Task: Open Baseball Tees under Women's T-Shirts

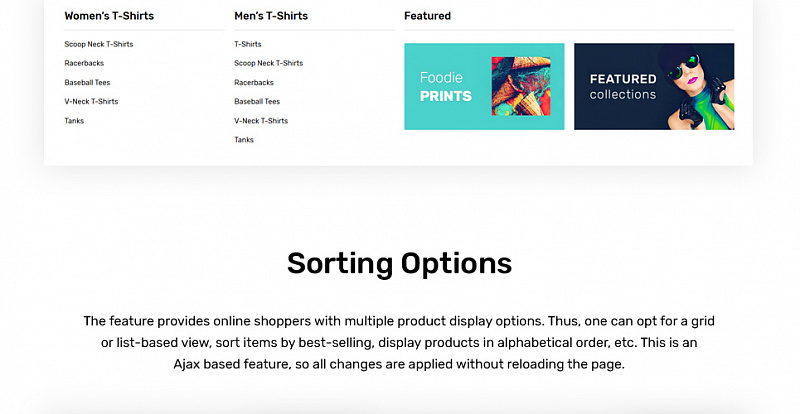Action: pyautogui.click(x=87, y=83)
